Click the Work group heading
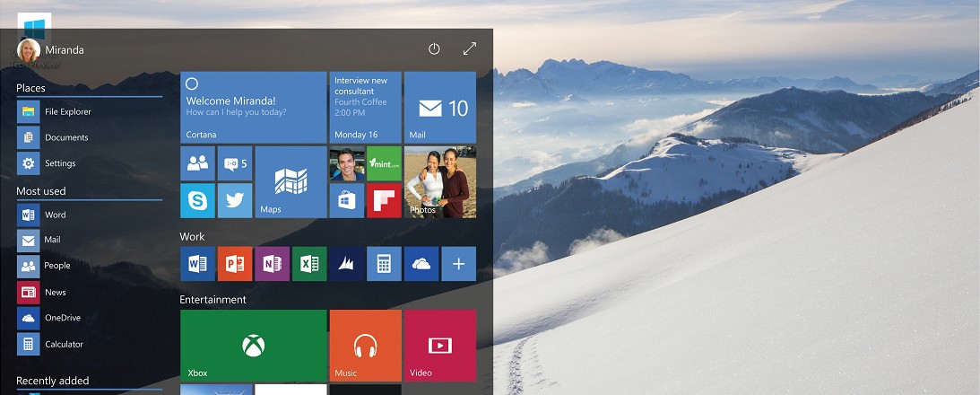Image resolution: width=980 pixels, height=395 pixels. coord(192,237)
